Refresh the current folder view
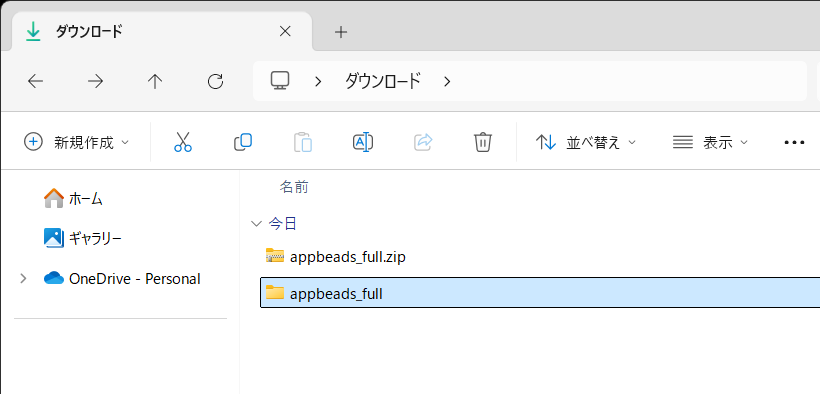The image size is (820, 394). click(x=215, y=81)
